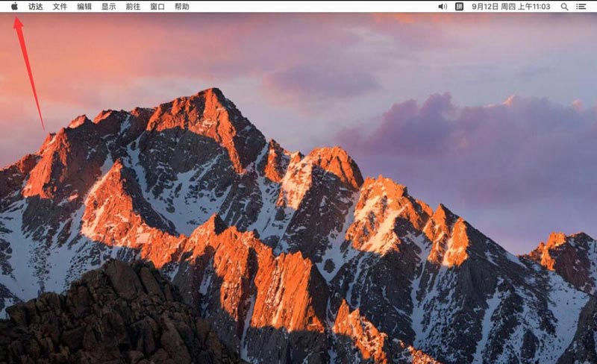Open the 文件 menu

coord(60,6)
